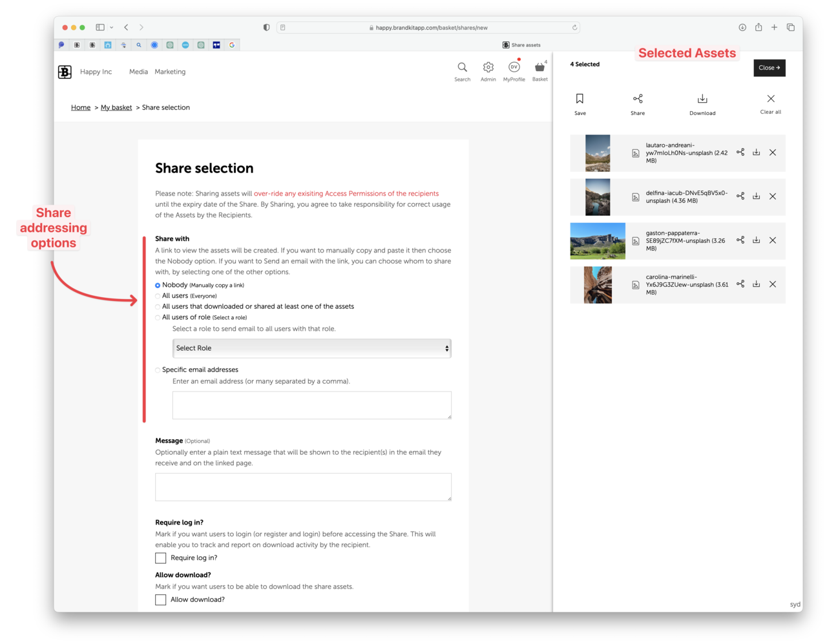Enable the Require log in checkbox
This screenshot has width=827, height=644.
coord(160,557)
